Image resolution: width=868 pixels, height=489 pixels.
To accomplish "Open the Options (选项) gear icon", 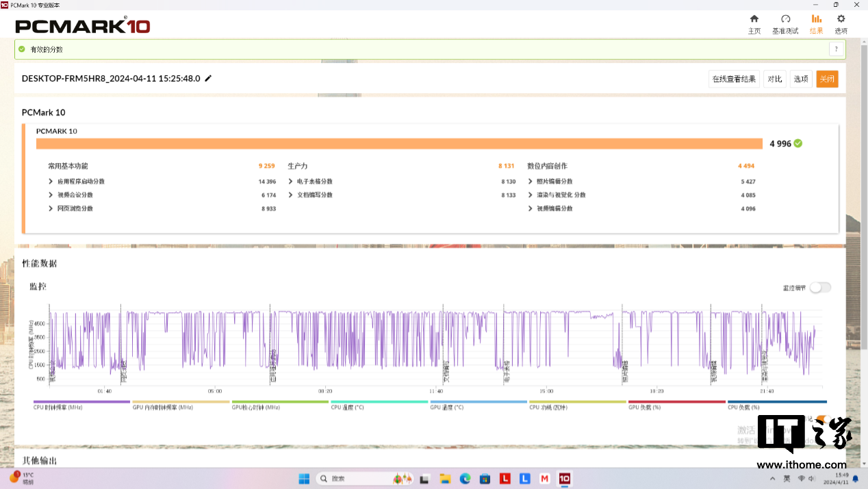I will click(x=841, y=19).
